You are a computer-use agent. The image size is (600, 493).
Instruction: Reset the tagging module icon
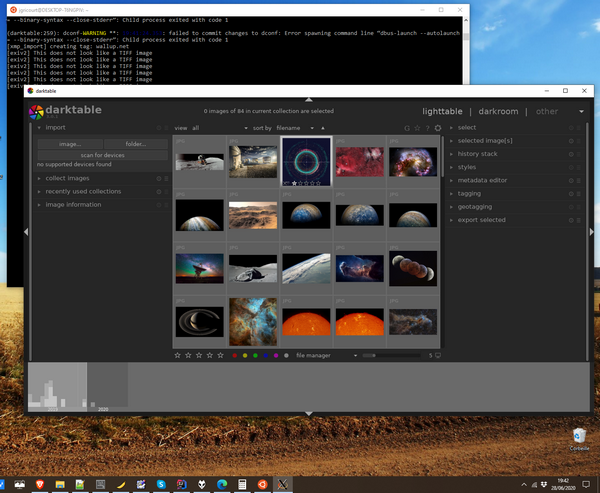571,194
